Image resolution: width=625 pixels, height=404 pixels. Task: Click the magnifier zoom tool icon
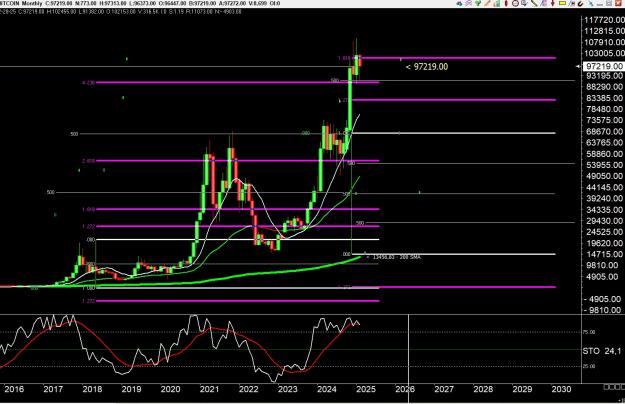click(525, 3)
